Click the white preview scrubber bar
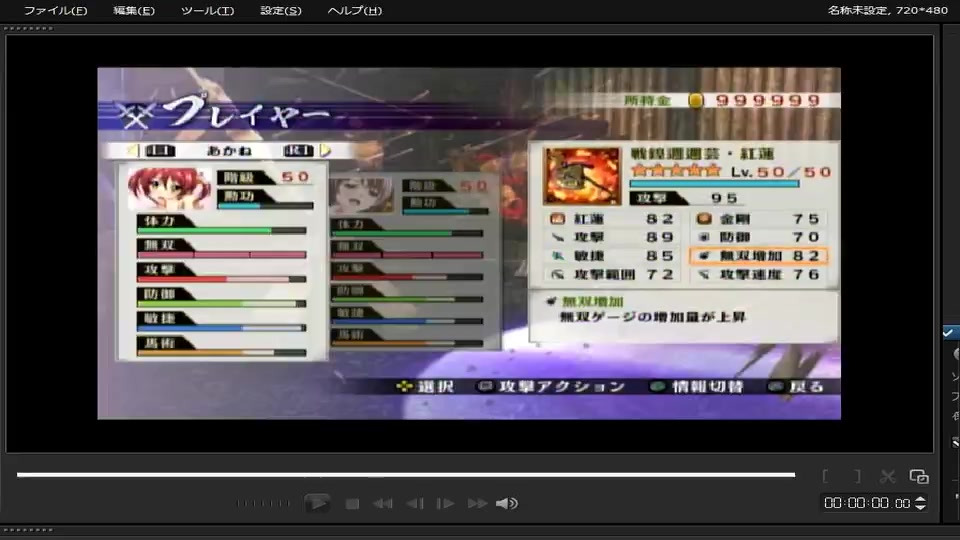The width and height of the screenshot is (960, 540). [x=406, y=474]
